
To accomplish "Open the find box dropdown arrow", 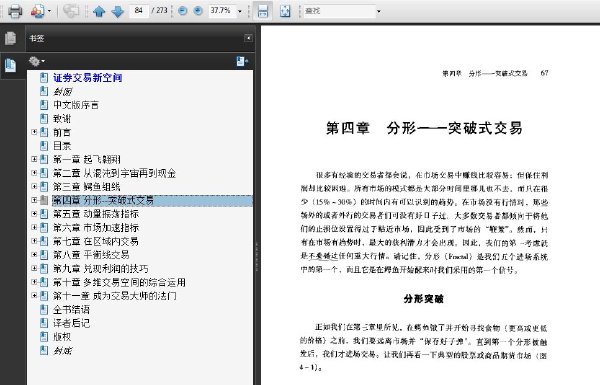I will pos(378,11).
